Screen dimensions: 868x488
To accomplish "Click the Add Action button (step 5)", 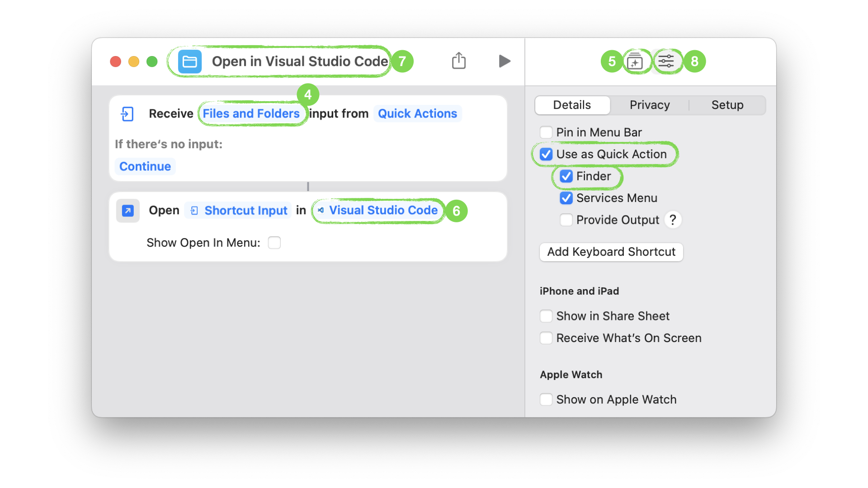I will (636, 62).
